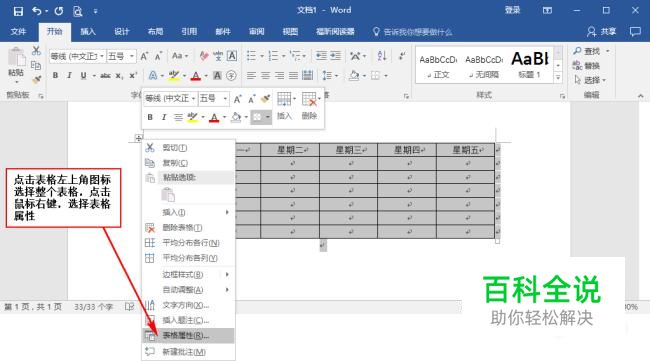The image size is (650, 361).
Task: Toggle Bold in the floating mini toolbar
Action: 150,117
